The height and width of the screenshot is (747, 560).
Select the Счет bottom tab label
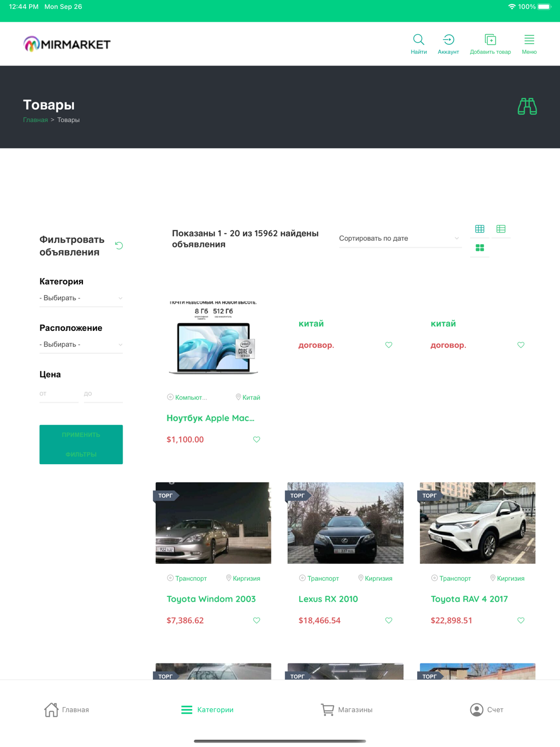495,710
